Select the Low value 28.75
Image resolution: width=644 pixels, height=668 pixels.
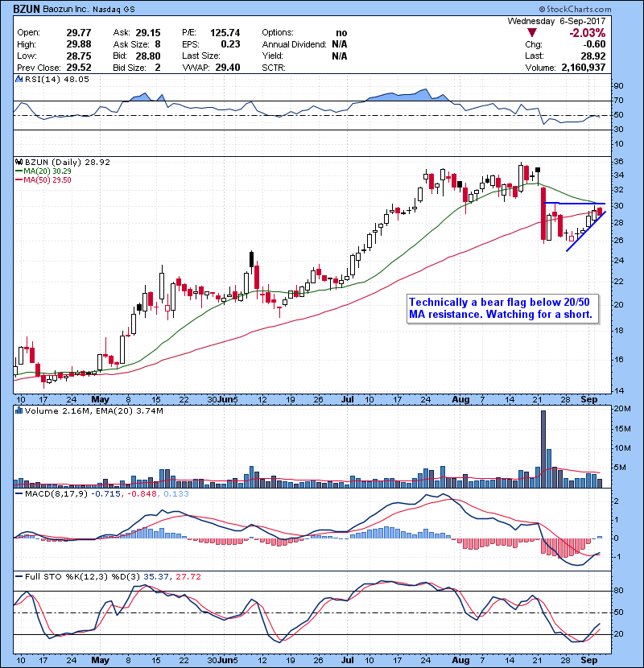pyautogui.click(x=79, y=56)
